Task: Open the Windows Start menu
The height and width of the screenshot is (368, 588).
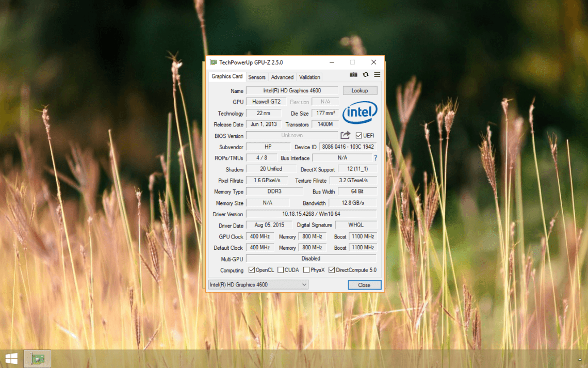Action: click(11, 357)
